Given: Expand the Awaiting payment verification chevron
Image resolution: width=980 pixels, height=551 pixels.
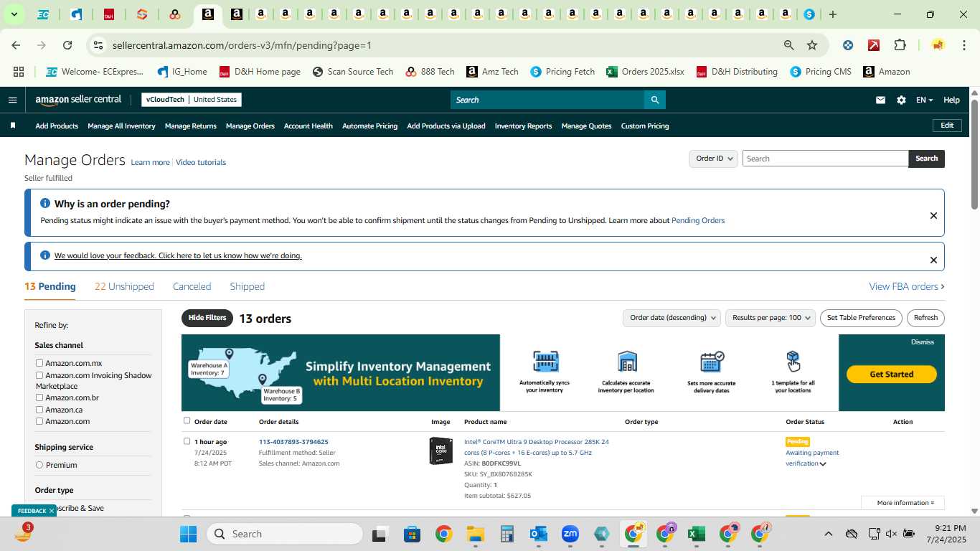Looking at the screenshot, I should [x=823, y=463].
